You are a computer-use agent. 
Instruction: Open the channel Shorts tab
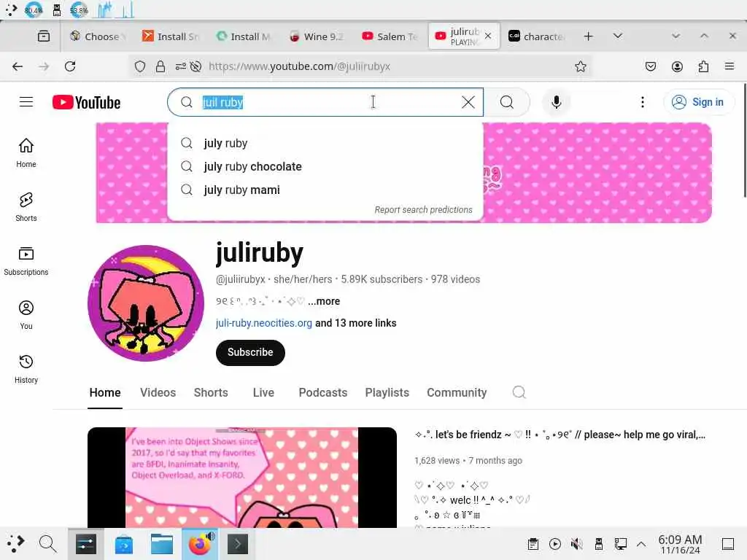point(211,392)
